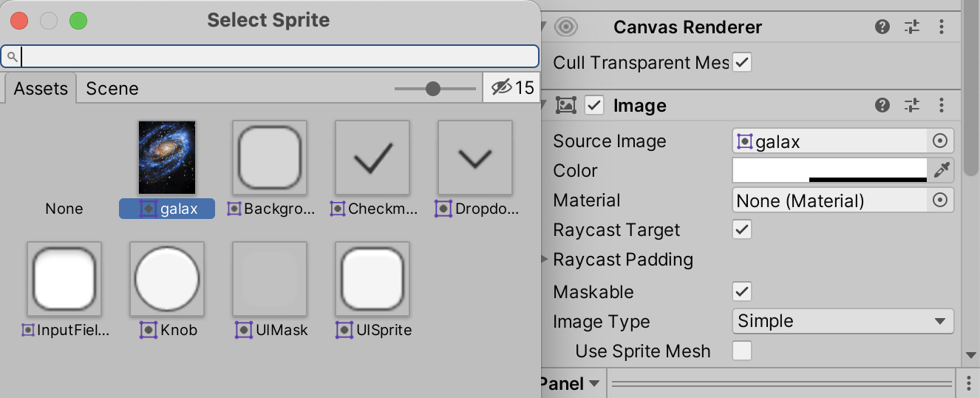
Task: Open Canvas Renderer help reference icon
Action: coord(882,27)
